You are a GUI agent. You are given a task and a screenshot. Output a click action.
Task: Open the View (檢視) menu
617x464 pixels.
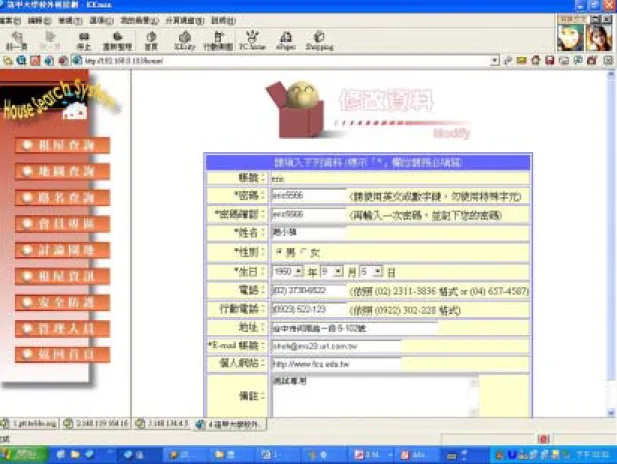pos(70,20)
